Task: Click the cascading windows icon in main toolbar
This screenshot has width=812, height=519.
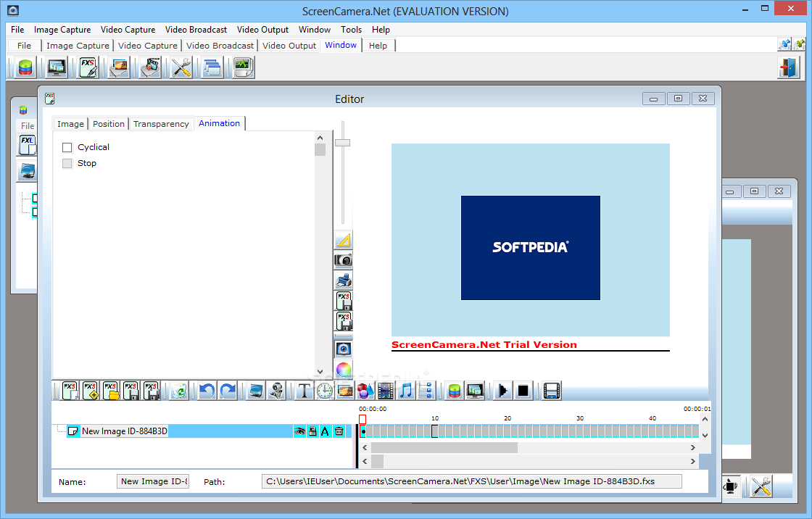Action: [x=212, y=67]
